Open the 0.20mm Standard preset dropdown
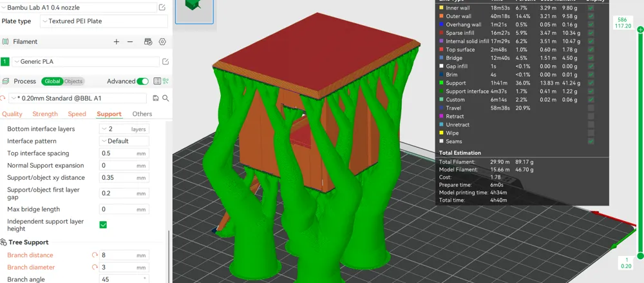 tap(78, 99)
